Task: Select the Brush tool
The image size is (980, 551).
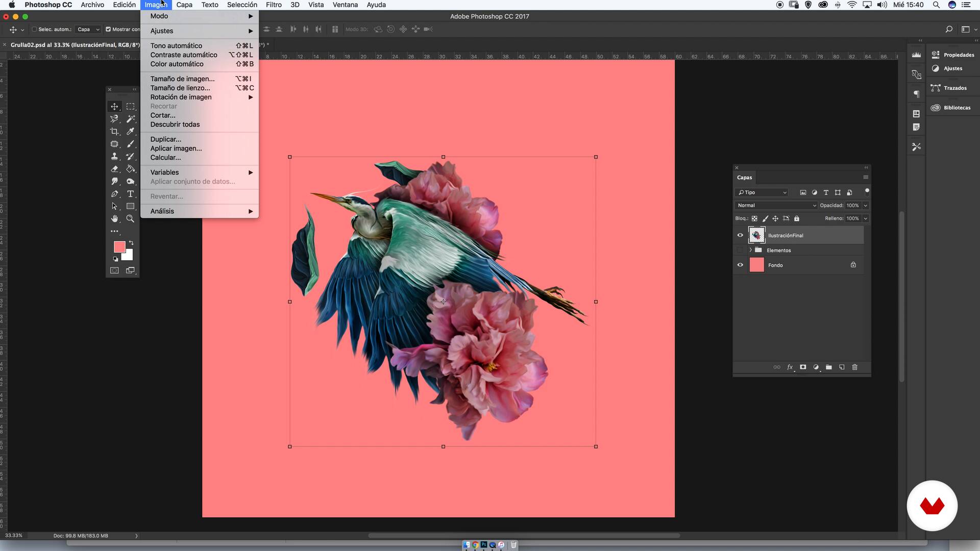Action: [131, 144]
